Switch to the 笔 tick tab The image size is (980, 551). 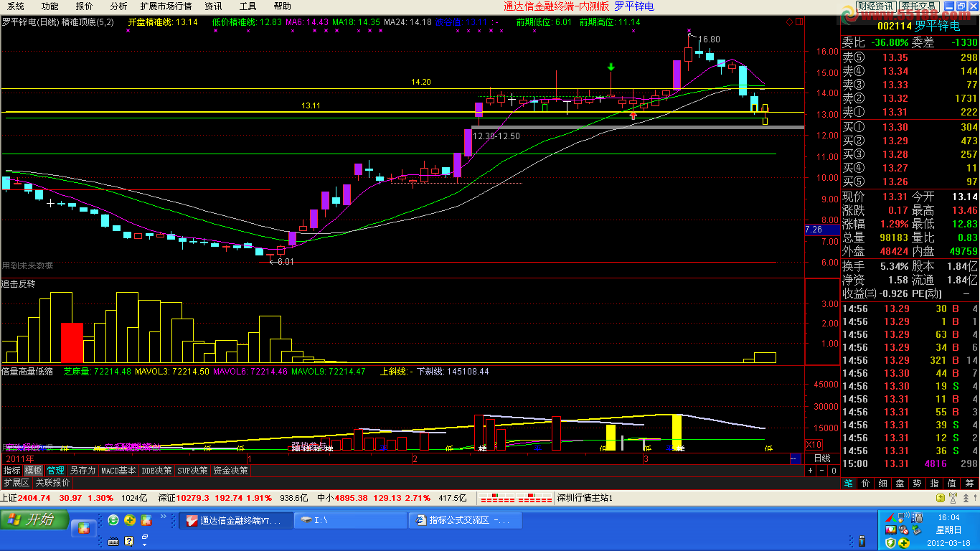(849, 484)
